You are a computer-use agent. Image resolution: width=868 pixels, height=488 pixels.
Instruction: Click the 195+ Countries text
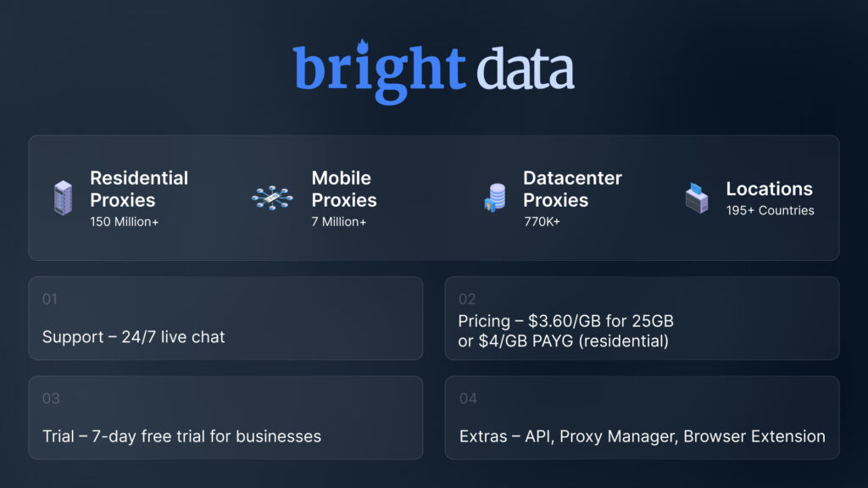770,210
